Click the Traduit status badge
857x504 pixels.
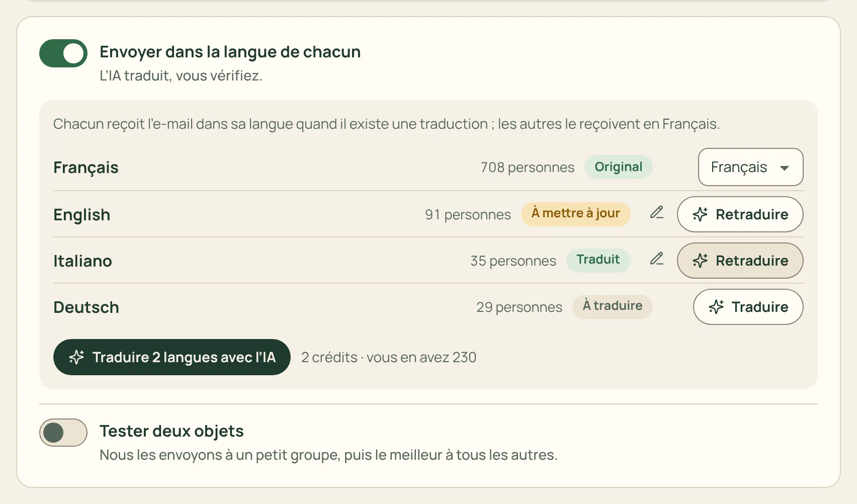pos(598,260)
